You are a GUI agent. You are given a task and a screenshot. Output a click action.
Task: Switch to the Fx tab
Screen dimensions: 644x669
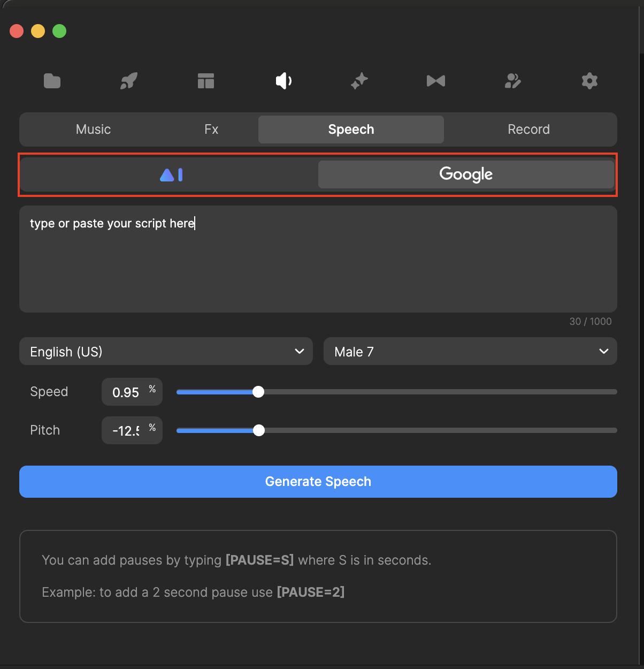pyautogui.click(x=211, y=129)
